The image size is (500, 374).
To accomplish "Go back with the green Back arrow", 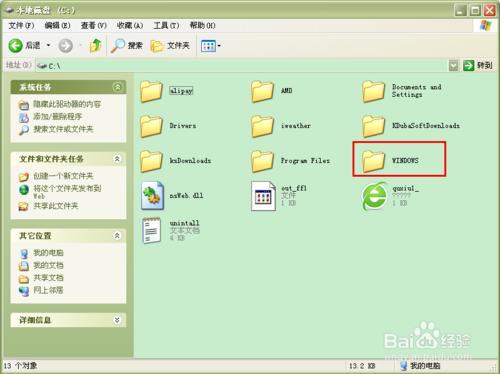I will [15, 46].
